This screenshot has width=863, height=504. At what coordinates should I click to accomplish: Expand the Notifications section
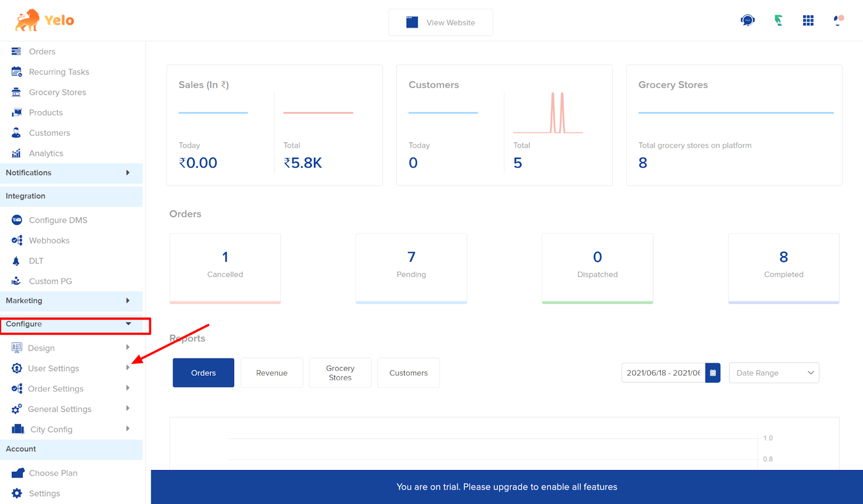click(x=128, y=173)
